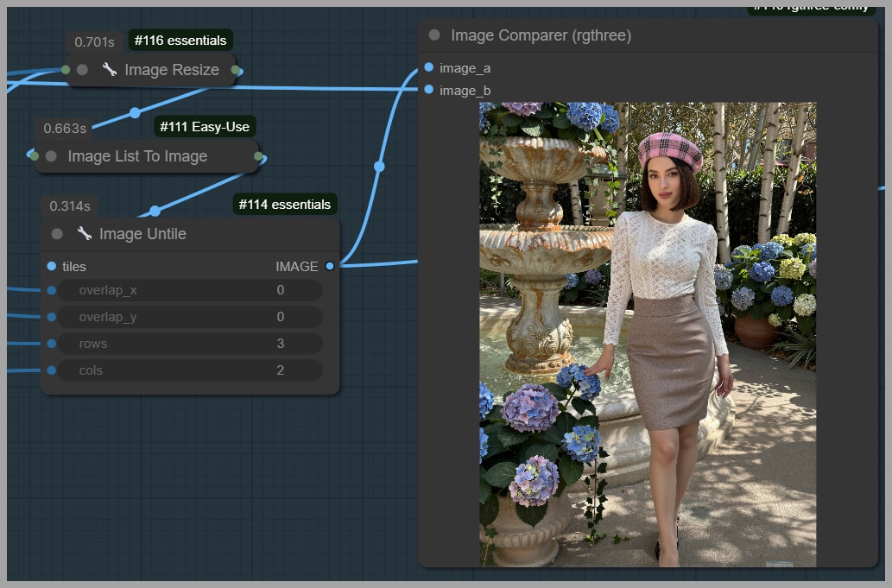Click the image_b input connector

coord(429,90)
